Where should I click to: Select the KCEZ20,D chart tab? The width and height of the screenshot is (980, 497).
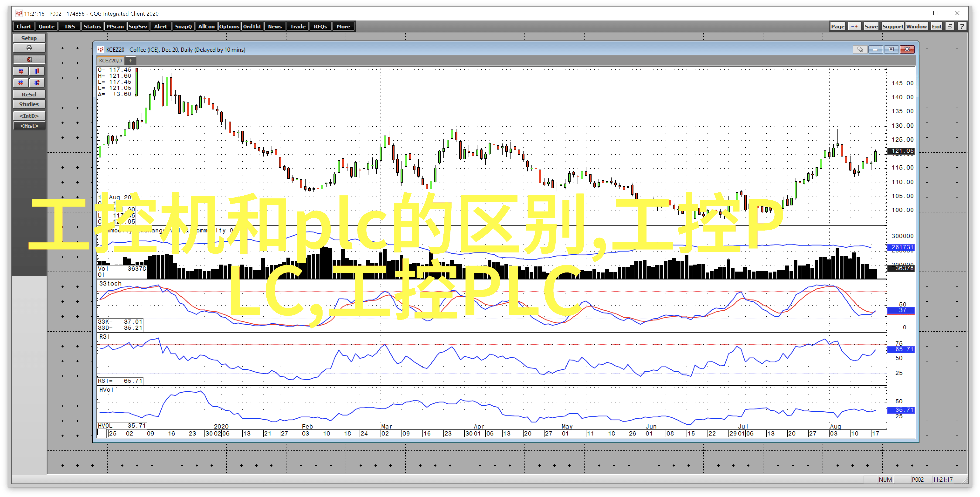pyautogui.click(x=110, y=61)
